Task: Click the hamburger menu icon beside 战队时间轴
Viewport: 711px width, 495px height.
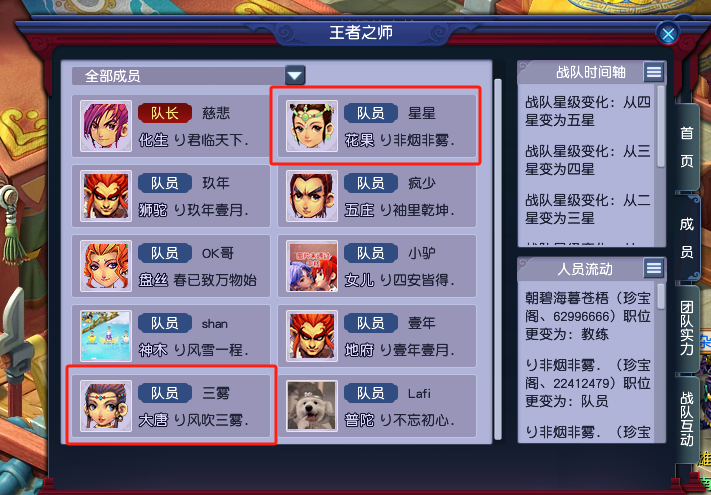Action: pos(653,72)
